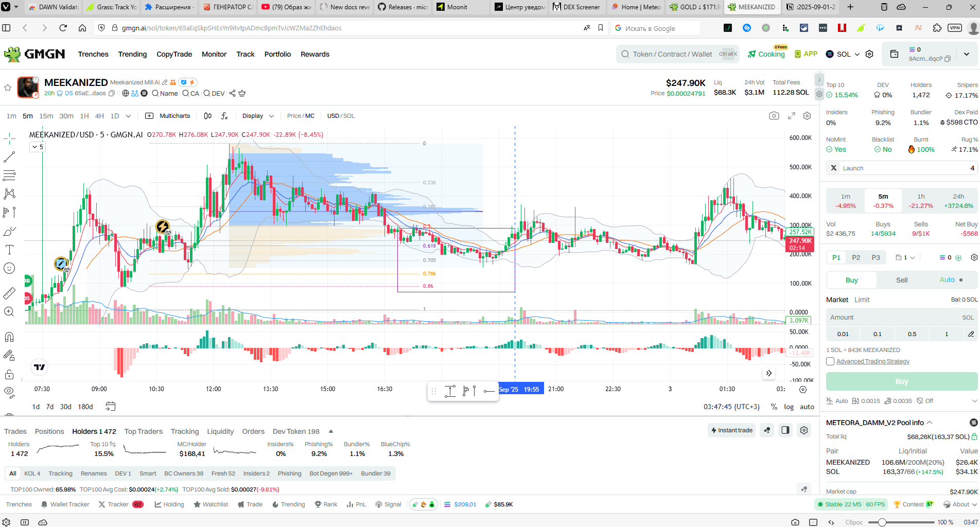Open the Portfolio page
Viewport: 980px width, 527px height.
[277, 54]
